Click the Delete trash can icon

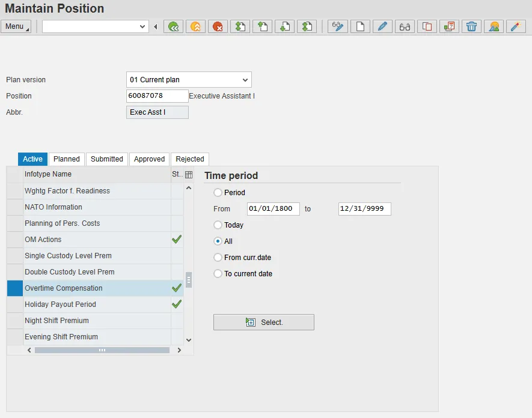(472, 26)
